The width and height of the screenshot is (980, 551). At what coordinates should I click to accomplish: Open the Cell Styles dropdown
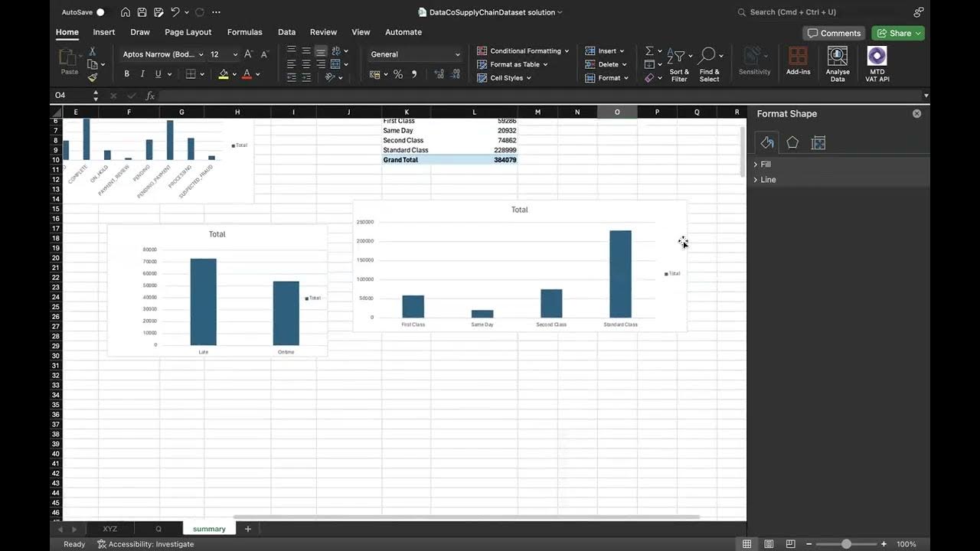[505, 78]
